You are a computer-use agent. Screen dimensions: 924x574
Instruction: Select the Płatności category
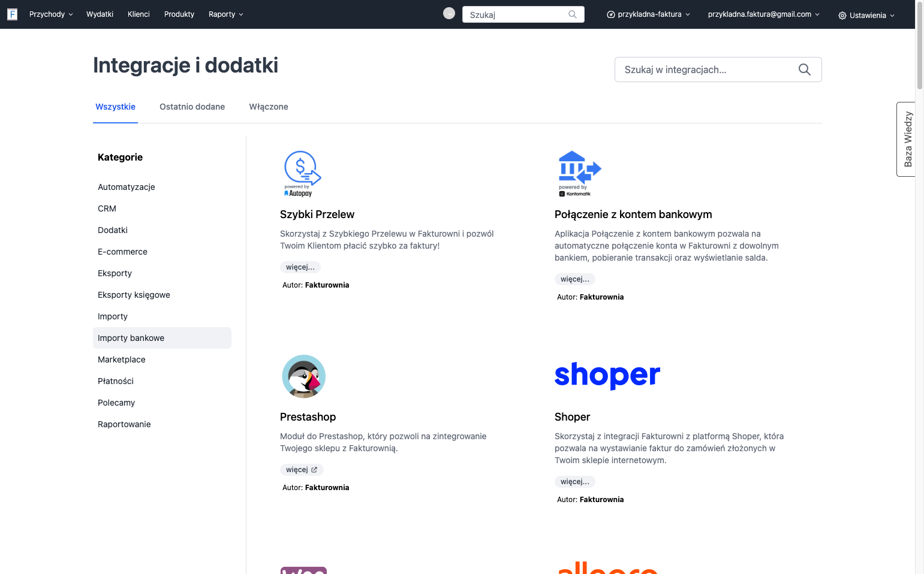(x=162, y=381)
